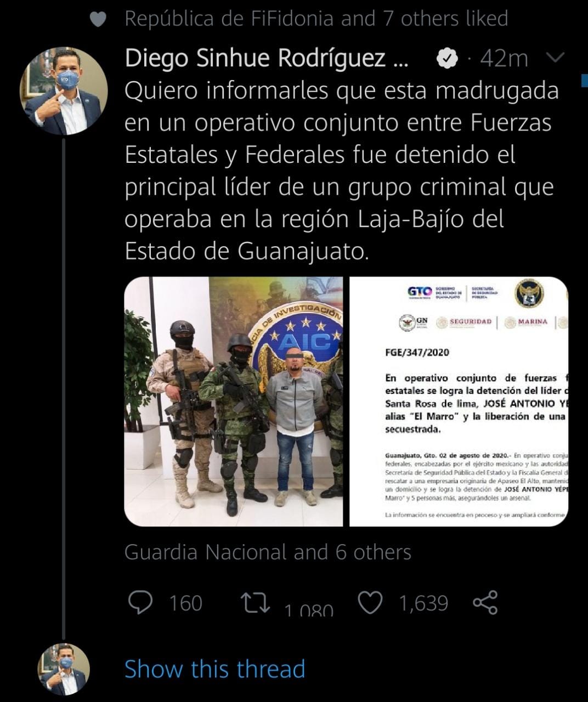View the 1,639 likes count

pyautogui.click(x=423, y=603)
